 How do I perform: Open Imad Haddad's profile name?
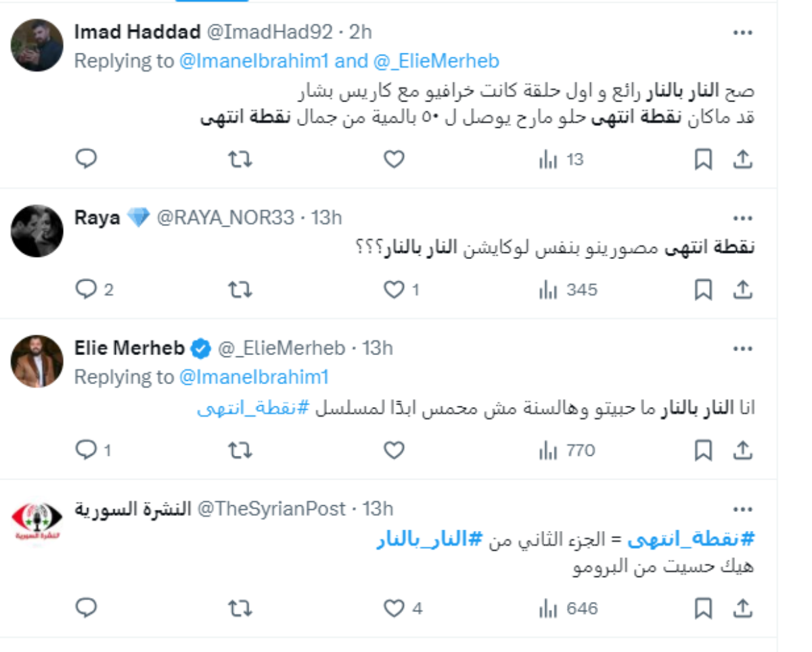point(137,32)
